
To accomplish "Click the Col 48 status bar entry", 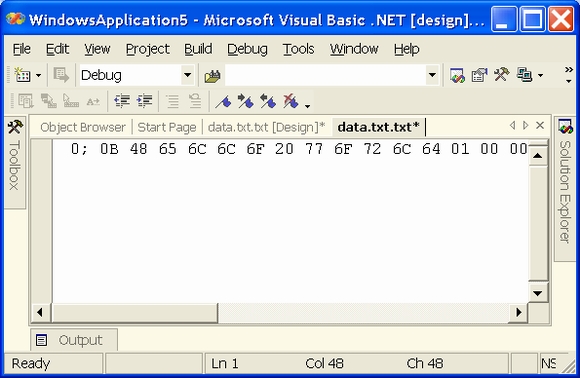I will click(x=324, y=364).
